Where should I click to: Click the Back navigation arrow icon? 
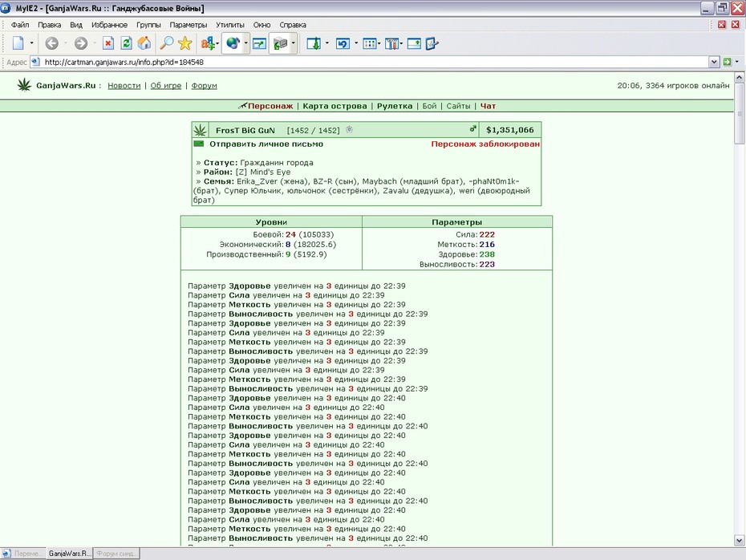point(52,43)
